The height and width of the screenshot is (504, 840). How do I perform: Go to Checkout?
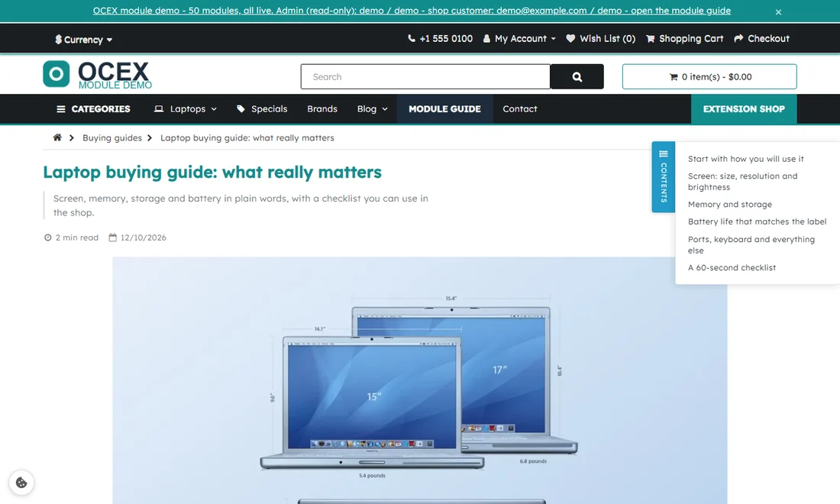coord(761,38)
